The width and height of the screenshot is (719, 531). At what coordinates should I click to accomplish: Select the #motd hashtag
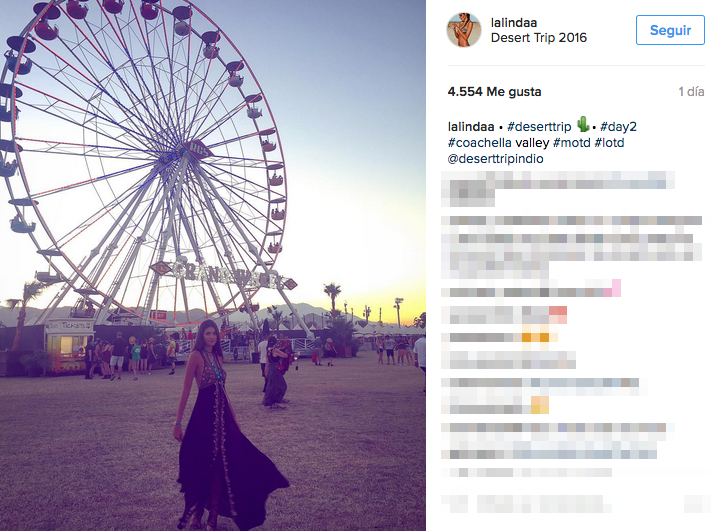click(571, 143)
